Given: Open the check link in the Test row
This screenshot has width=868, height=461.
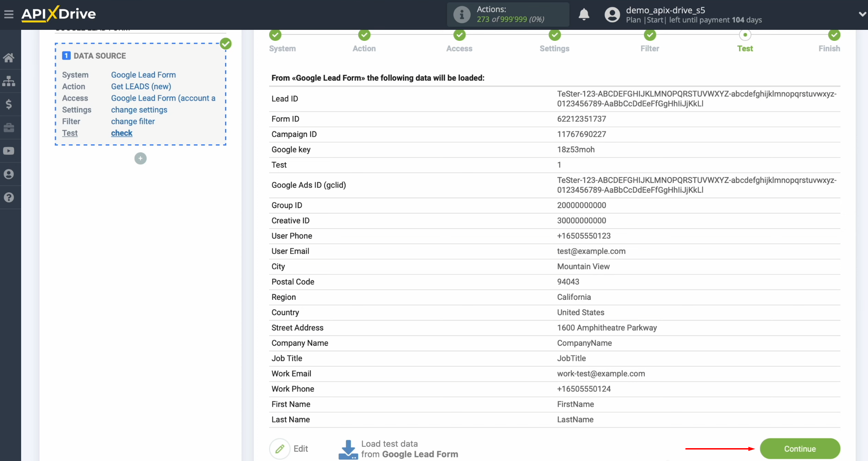Looking at the screenshot, I should pyautogui.click(x=121, y=133).
